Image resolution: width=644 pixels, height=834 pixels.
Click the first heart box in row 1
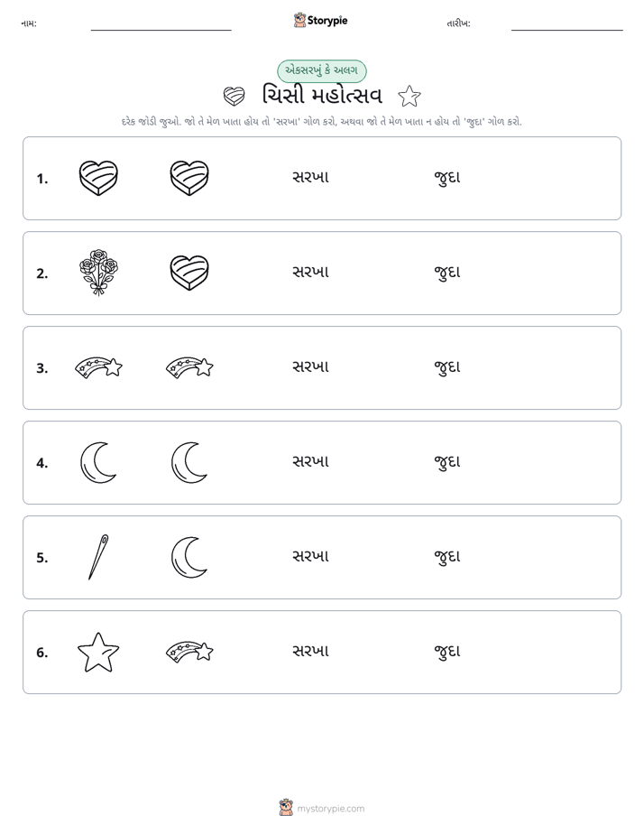[98, 178]
